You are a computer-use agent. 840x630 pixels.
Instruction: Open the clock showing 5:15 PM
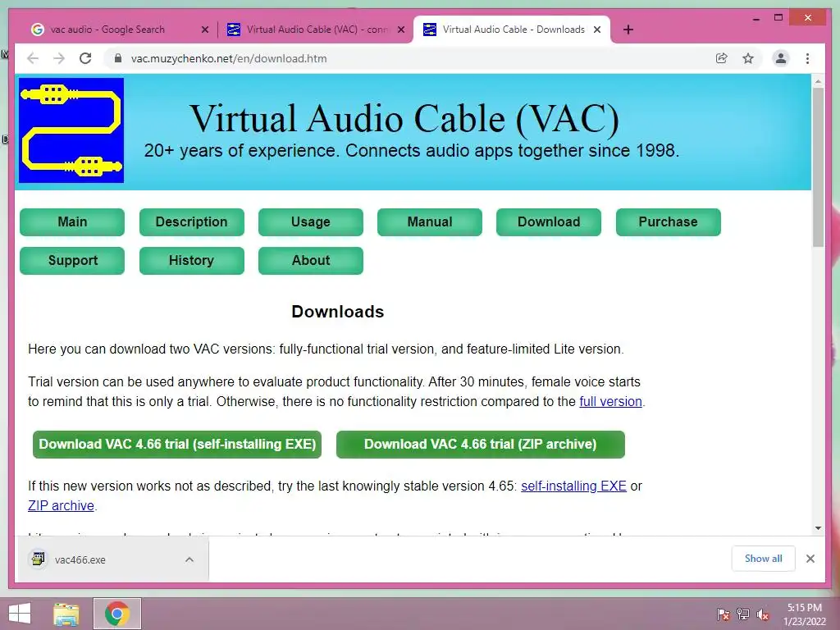[x=805, y=614]
